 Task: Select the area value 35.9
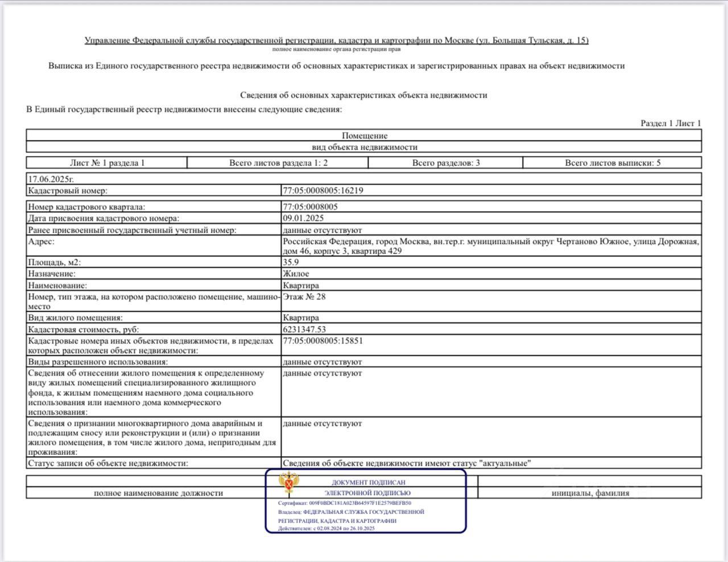tap(291, 262)
